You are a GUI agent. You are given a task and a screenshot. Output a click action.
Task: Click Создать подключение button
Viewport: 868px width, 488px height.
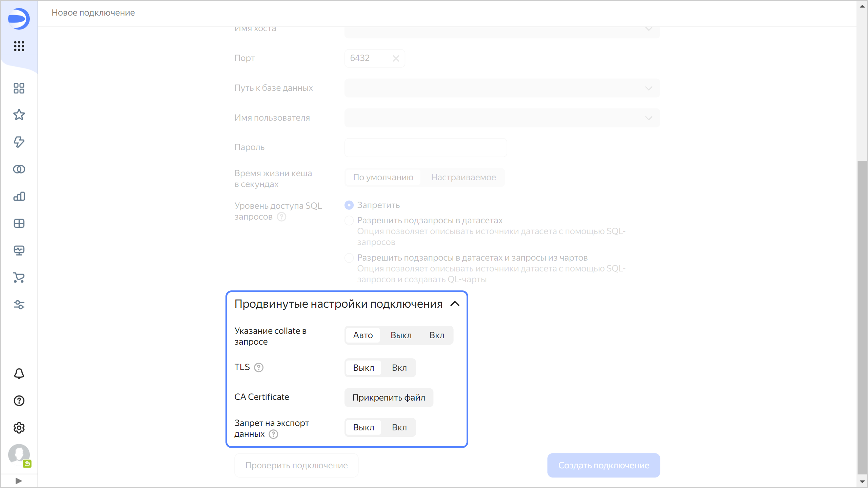(603, 465)
